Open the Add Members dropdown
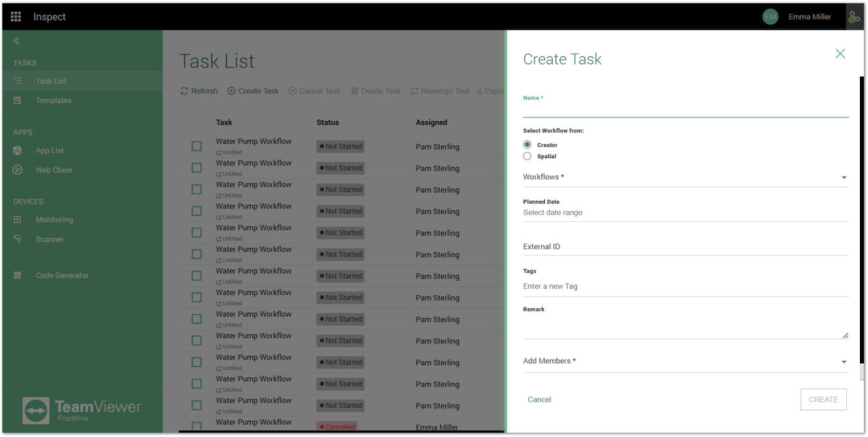868x437 pixels. click(685, 362)
